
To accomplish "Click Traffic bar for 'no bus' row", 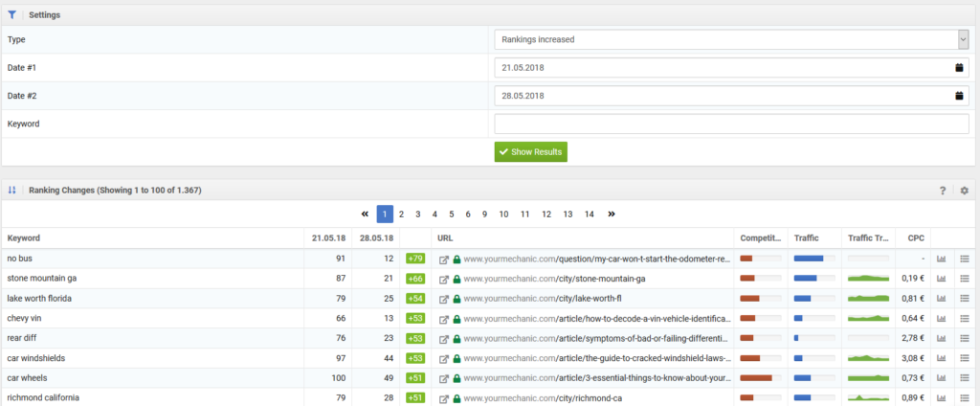I will 814,259.
